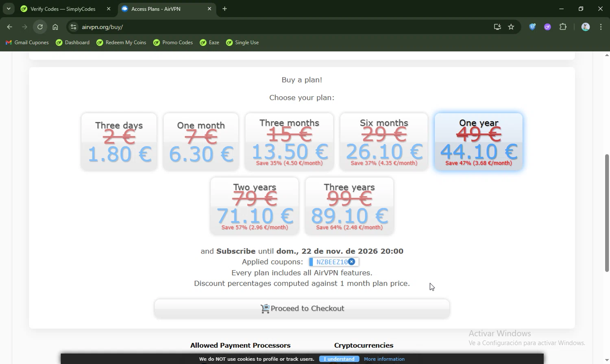Close the Access Plans AirVPN tab
Screen dimensions: 610x364
[x=209, y=9]
